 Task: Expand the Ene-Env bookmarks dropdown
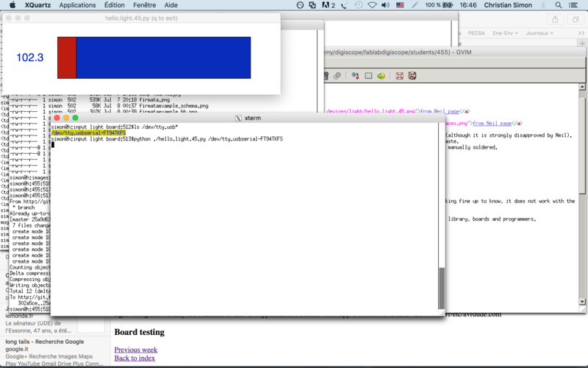click(x=505, y=33)
